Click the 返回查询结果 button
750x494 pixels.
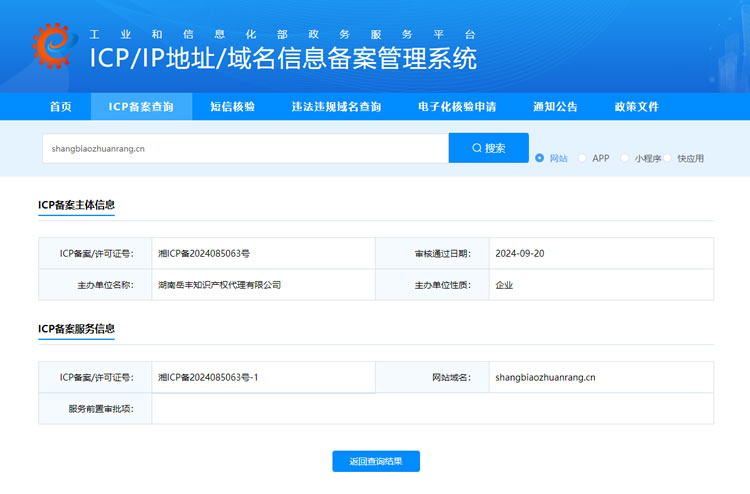click(x=376, y=461)
